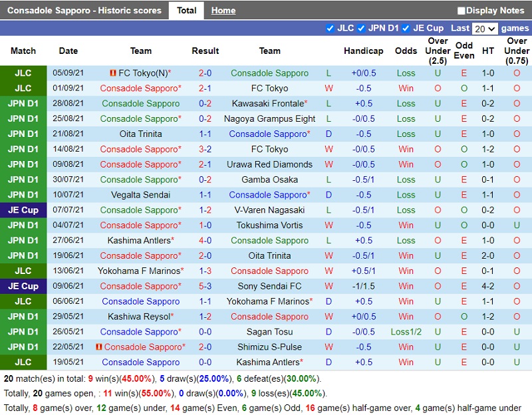This screenshot has width=532, height=415.
Task: Open the Last games count dropdown
Action: [x=484, y=29]
